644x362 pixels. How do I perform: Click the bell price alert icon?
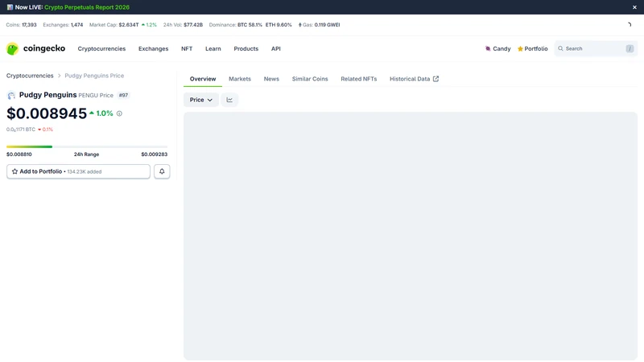click(x=162, y=171)
